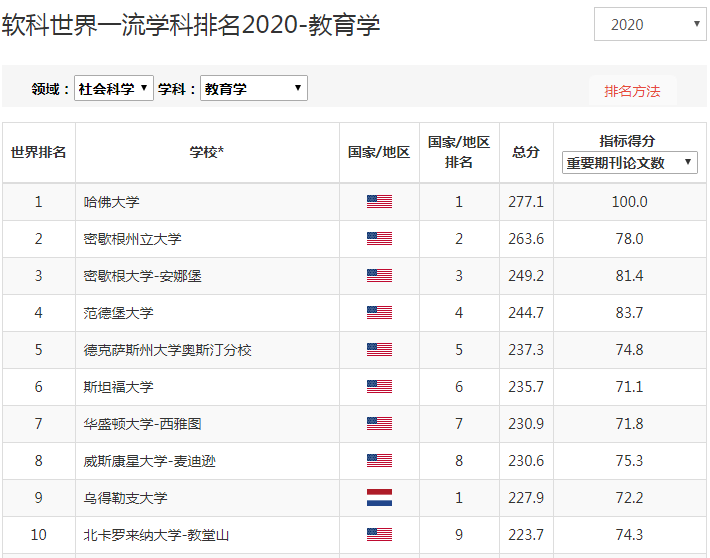The height and width of the screenshot is (558, 710).
Task: Click indicator score 75.3
Action: pyautogui.click(x=629, y=461)
